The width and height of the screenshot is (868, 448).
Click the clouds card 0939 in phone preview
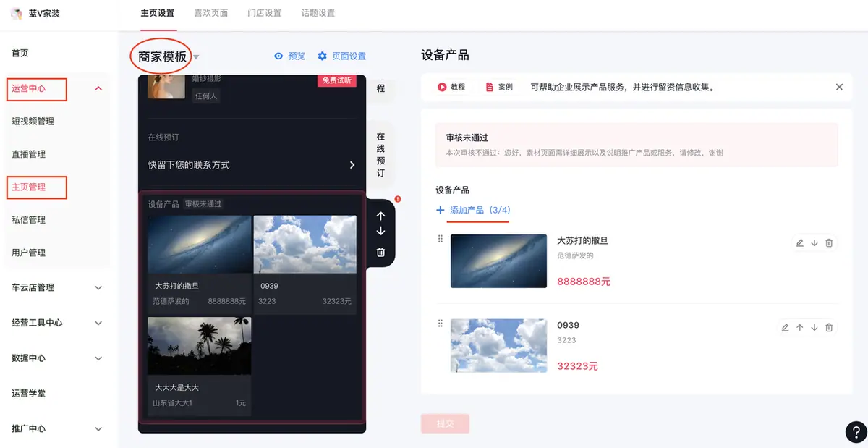[x=305, y=264]
